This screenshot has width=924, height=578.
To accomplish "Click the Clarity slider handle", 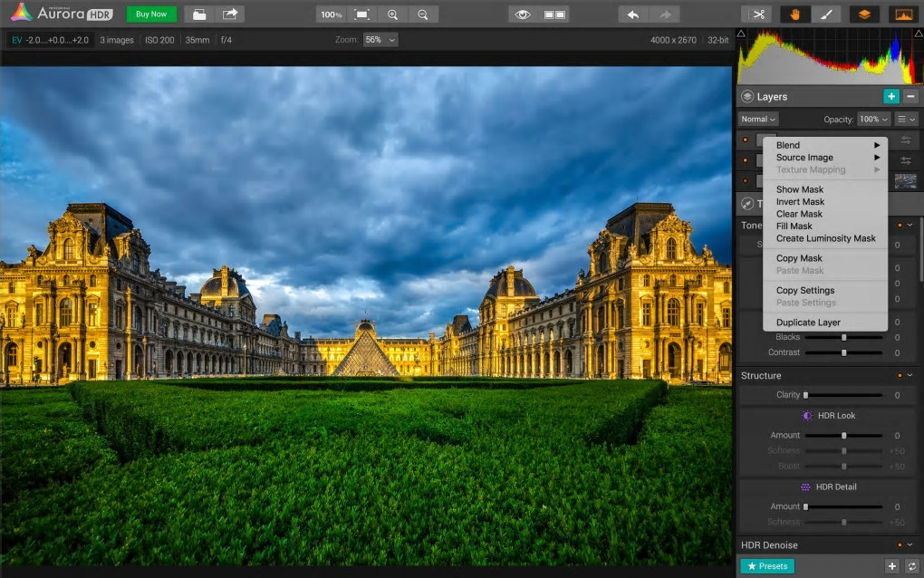I will 805,395.
